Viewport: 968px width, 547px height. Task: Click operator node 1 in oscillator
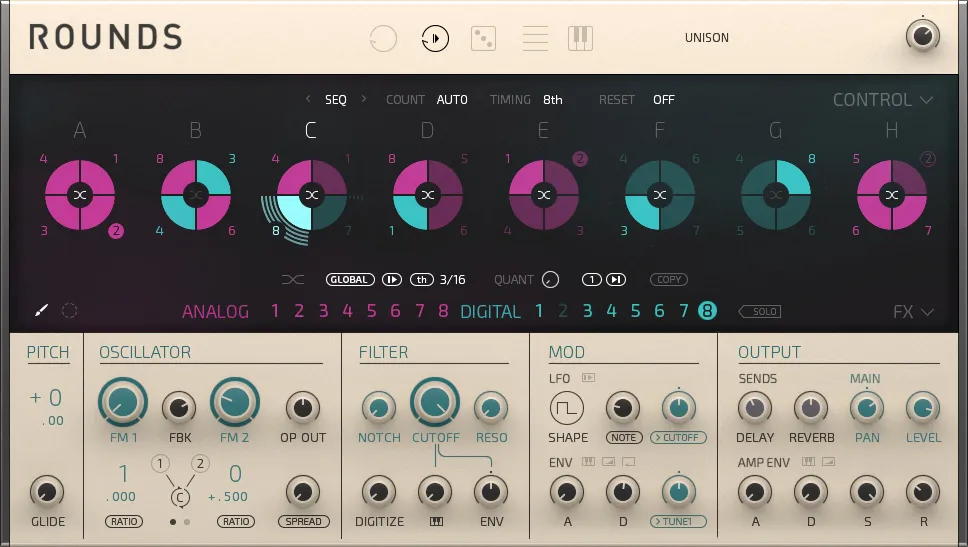160,464
